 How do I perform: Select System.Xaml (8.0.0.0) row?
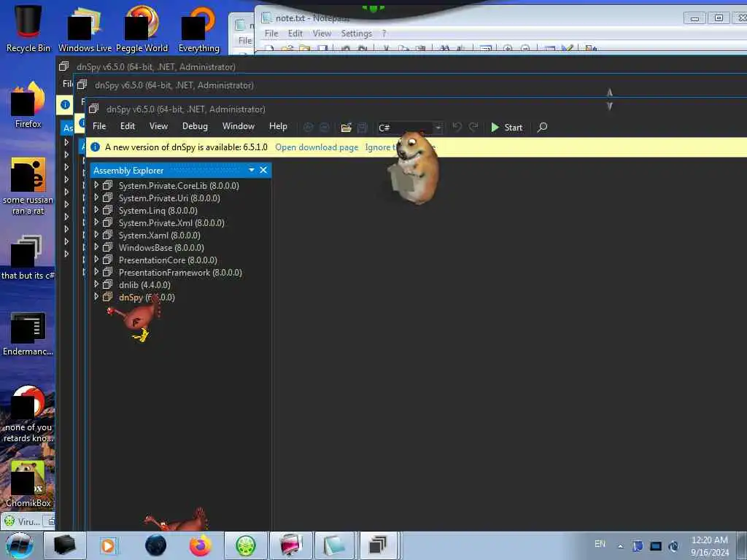click(x=159, y=235)
